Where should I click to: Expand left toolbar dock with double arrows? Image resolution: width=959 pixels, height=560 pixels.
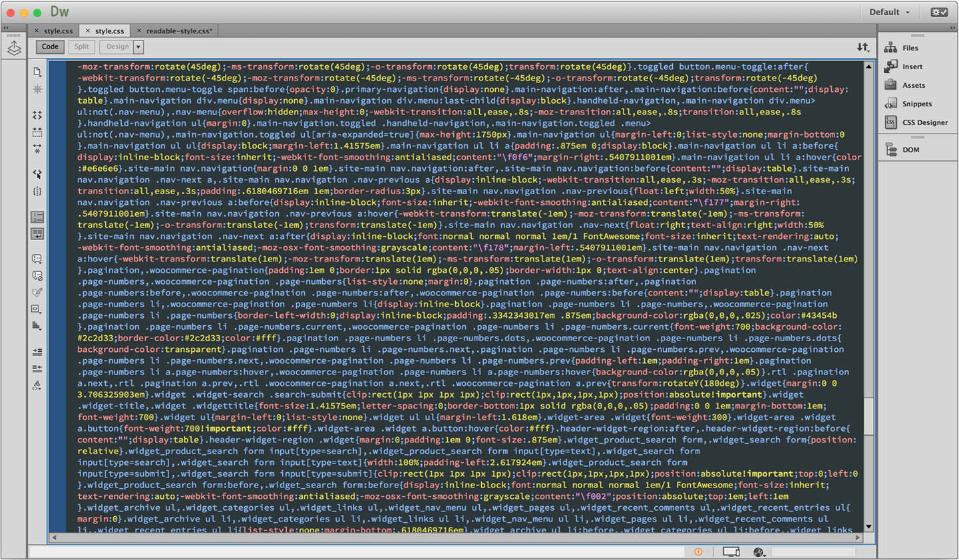coord(5,28)
